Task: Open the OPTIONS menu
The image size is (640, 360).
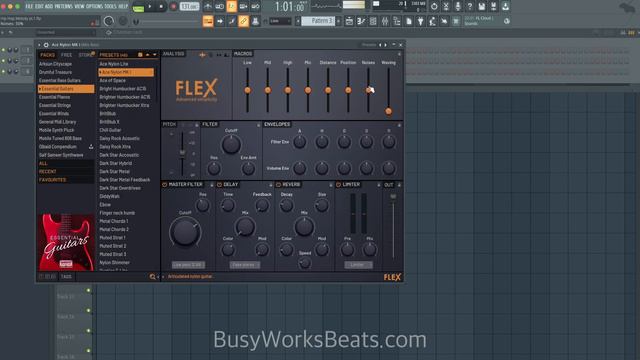Action: coord(94,7)
